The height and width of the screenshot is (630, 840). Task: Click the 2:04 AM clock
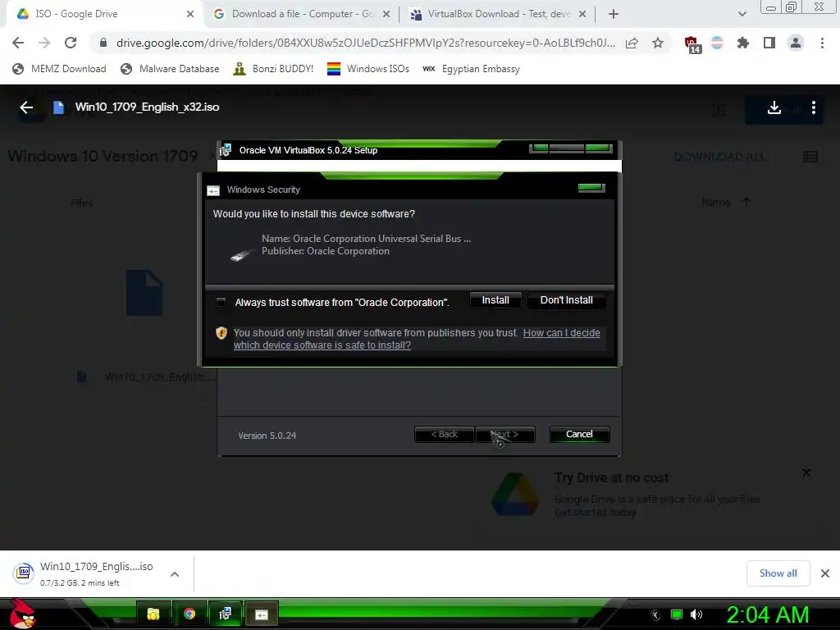coord(768,615)
